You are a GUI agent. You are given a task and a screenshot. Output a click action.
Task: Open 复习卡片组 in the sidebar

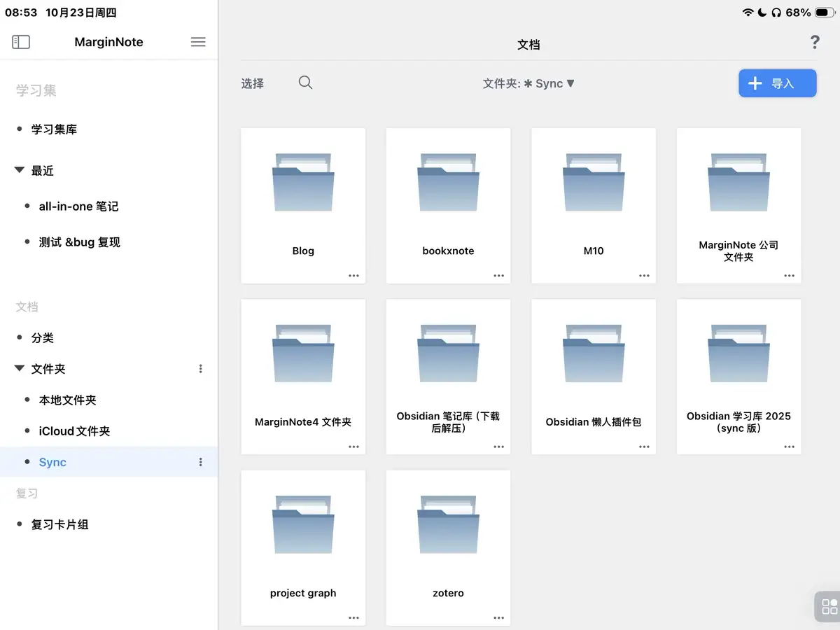pos(60,524)
